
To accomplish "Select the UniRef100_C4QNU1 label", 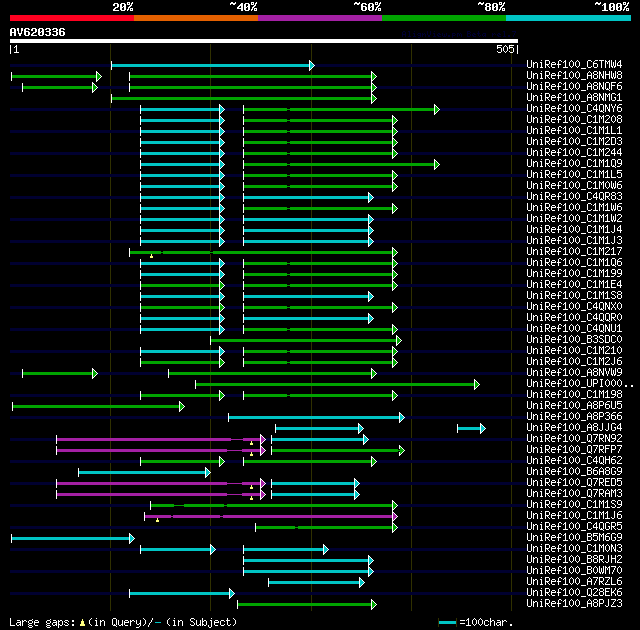I will point(574,329).
